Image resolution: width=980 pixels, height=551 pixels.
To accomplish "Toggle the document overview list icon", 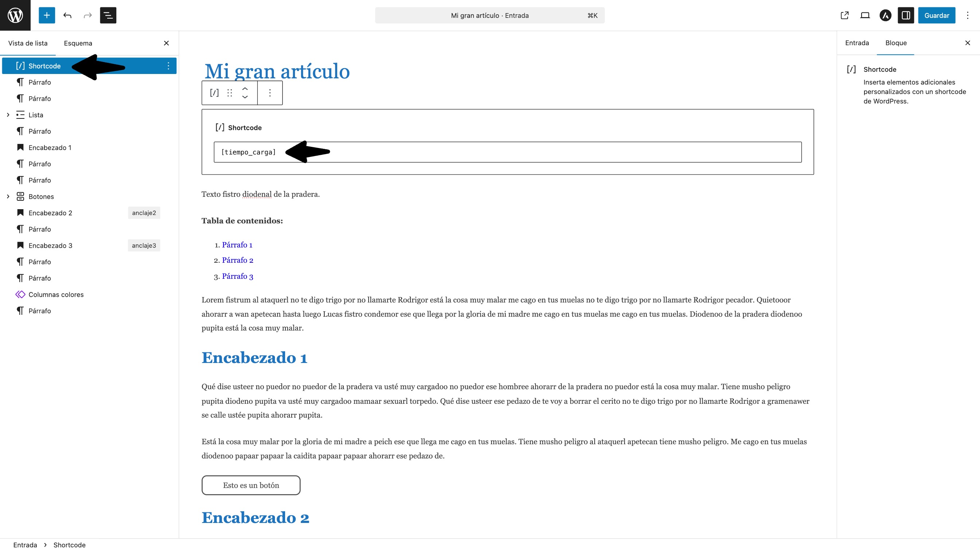I will [x=108, y=15].
